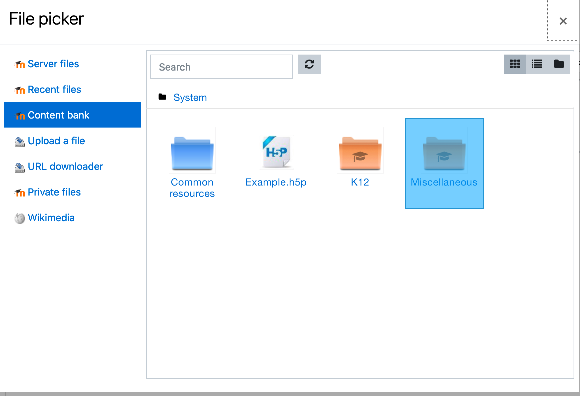Click the Common resources name label

pos(192,188)
